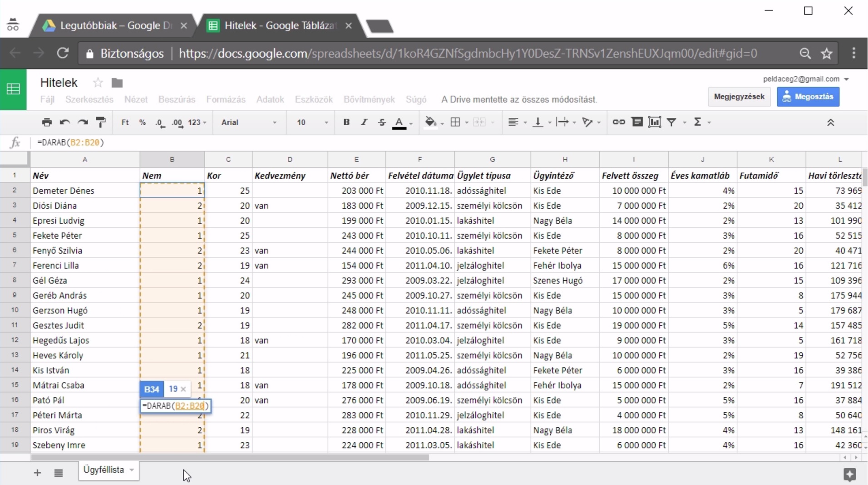The image size is (868, 485).
Task: Click the borders grid icon
Action: point(455,122)
